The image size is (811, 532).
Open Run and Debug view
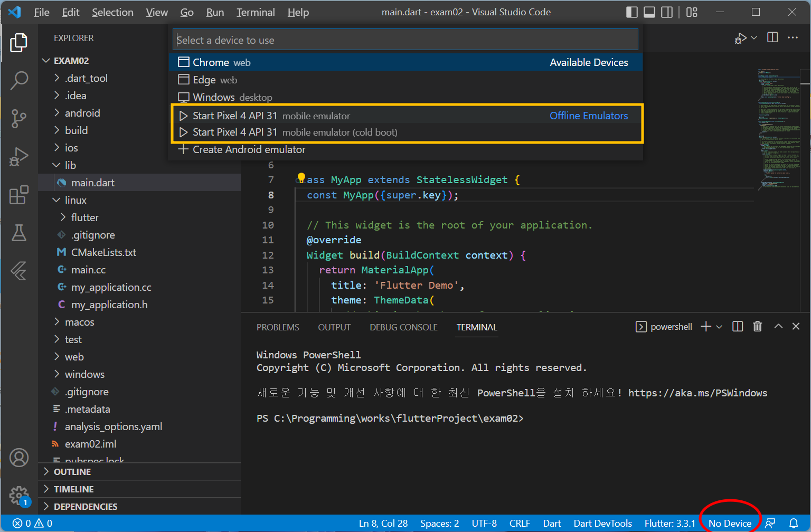(x=19, y=157)
